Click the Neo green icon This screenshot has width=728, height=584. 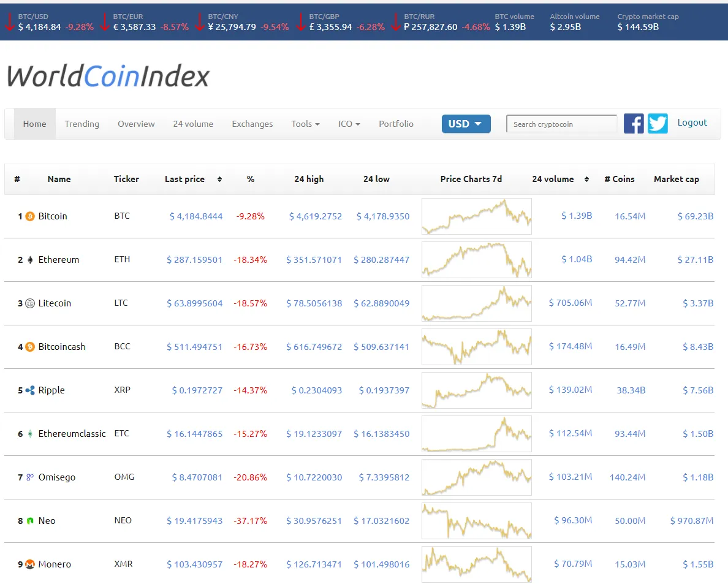point(30,521)
